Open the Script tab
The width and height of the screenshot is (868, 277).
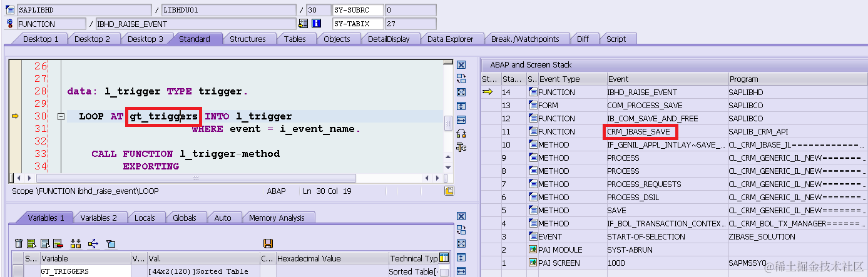pyautogui.click(x=616, y=39)
